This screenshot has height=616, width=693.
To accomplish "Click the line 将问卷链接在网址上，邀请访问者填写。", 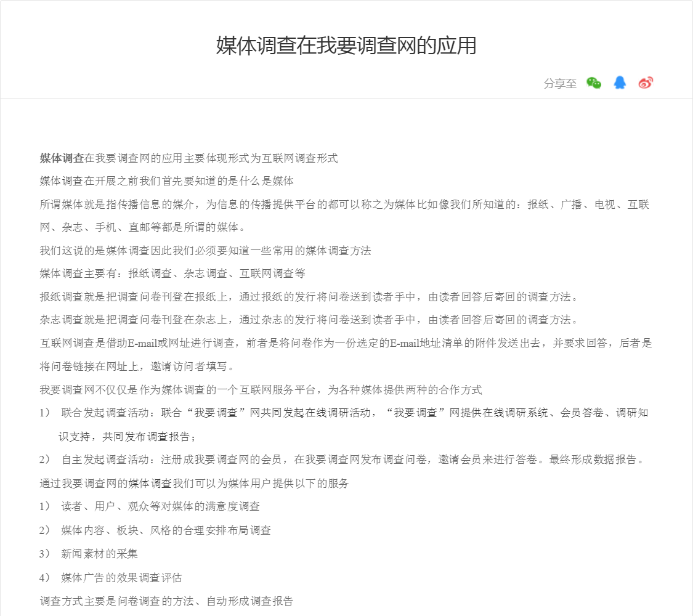I will (x=137, y=367).
